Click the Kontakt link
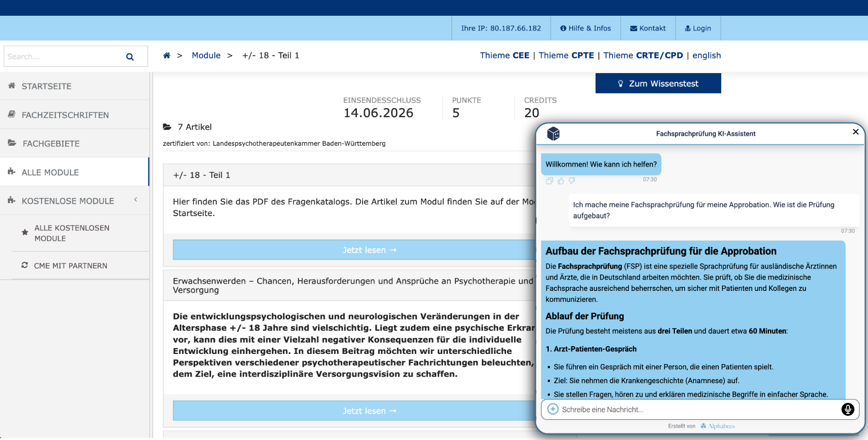 click(647, 28)
